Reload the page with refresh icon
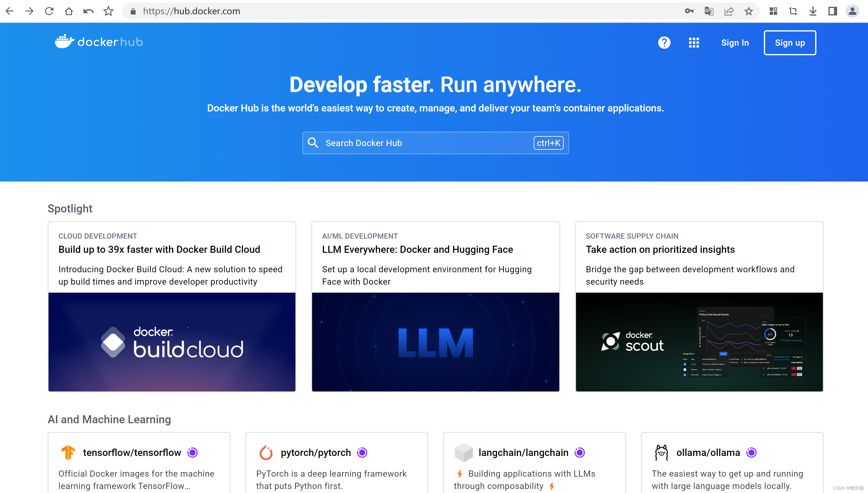The height and width of the screenshot is (493, 868). coord(49,11)
